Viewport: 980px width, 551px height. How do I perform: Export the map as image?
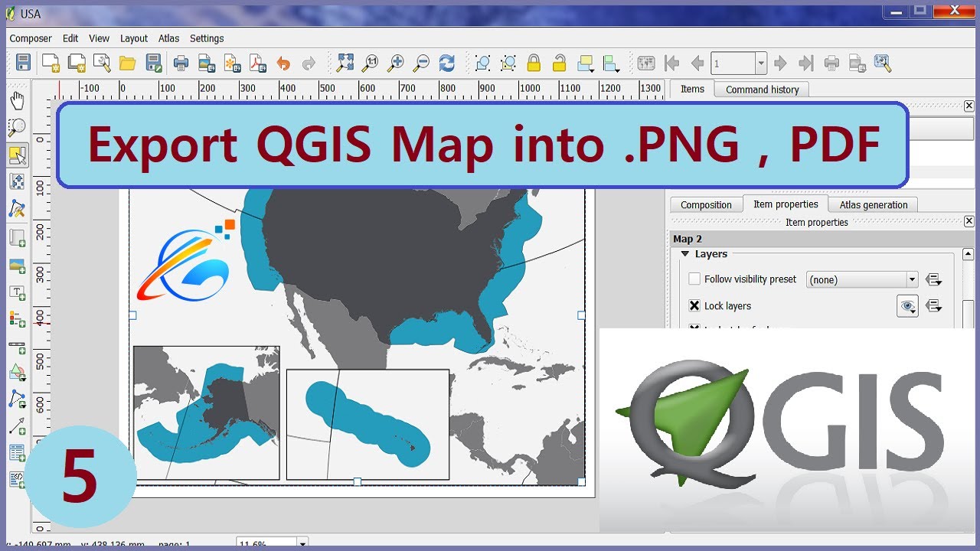(x=206, y=63)
